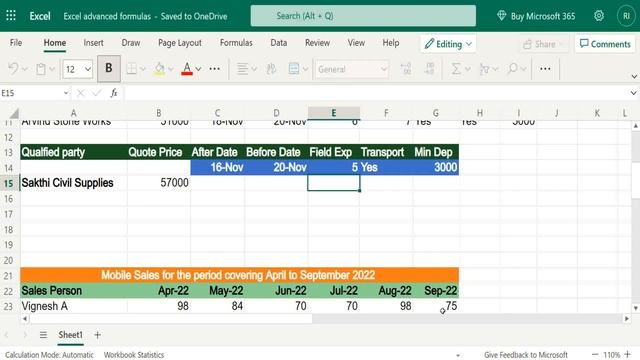Expand the borders dropdown arrow

pos(142,69)
